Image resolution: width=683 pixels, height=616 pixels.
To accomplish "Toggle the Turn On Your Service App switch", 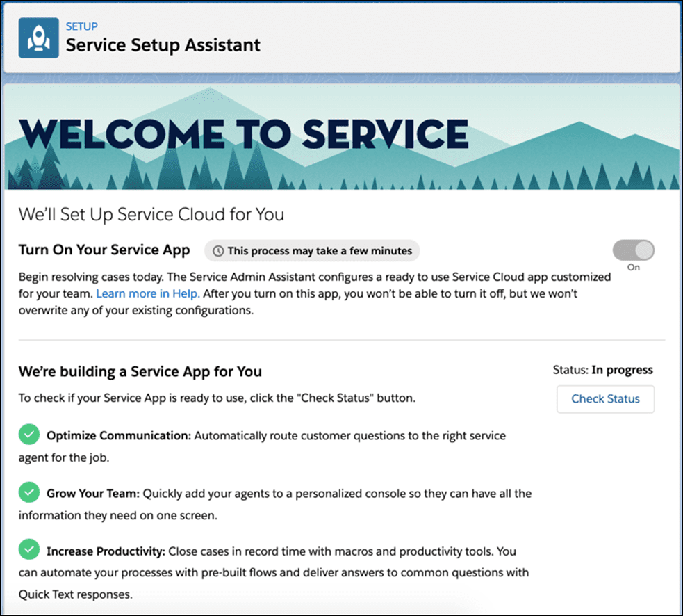I will coord(633,250).
